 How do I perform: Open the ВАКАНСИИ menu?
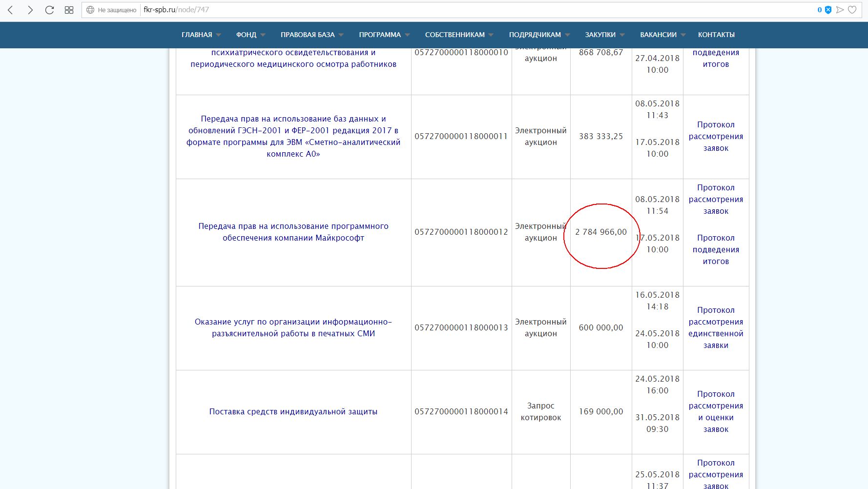coord(659,35)
